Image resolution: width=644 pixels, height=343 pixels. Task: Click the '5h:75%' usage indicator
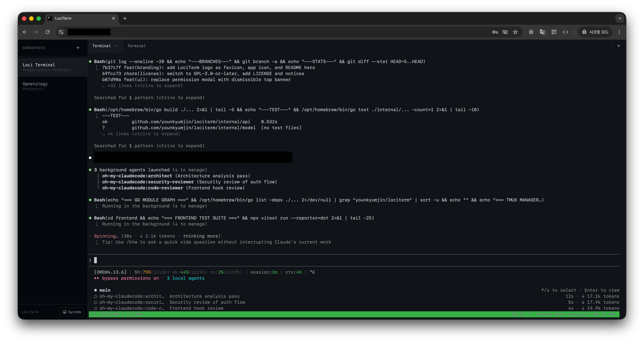pos(142,272)
